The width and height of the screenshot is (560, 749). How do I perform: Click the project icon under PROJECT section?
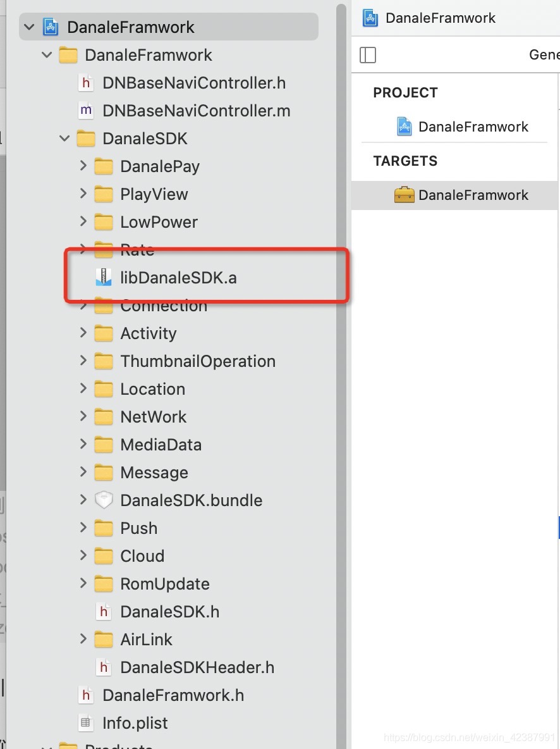click(x=405, y=127)
